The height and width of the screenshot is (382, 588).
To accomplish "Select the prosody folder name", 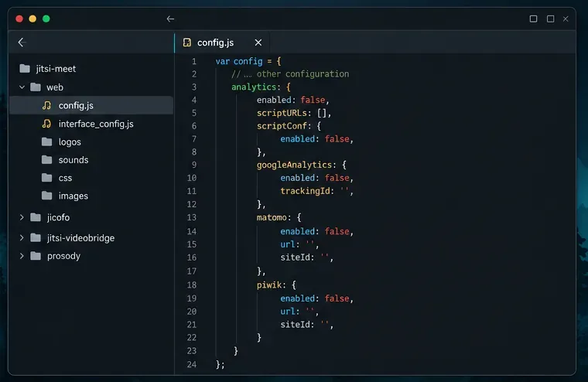I will (63, 257).
